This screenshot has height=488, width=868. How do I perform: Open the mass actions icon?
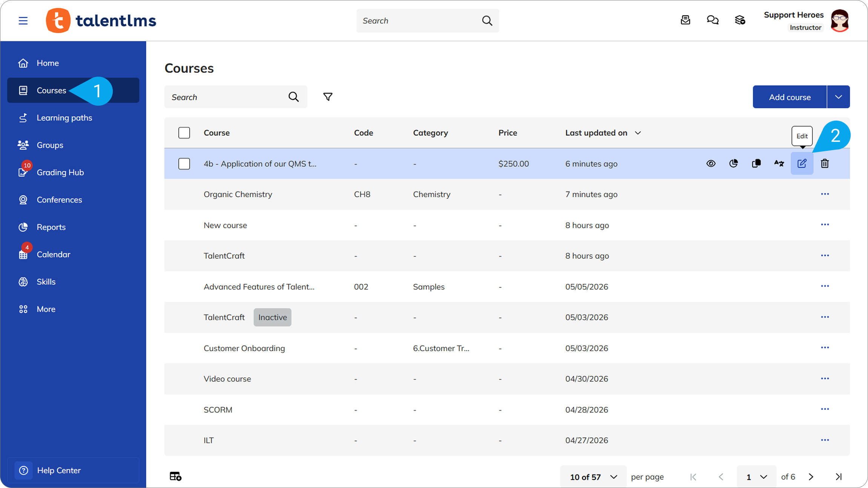(175, 476)
